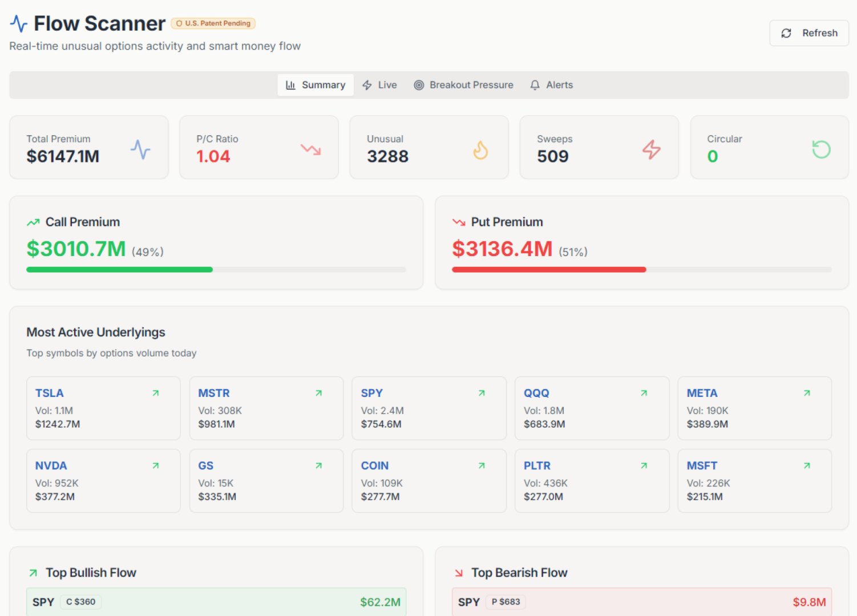This screenshot has width=857, height=616.
Task: Click the target icon beside Breakout Pressure
Action: click(x=419, y=84)
